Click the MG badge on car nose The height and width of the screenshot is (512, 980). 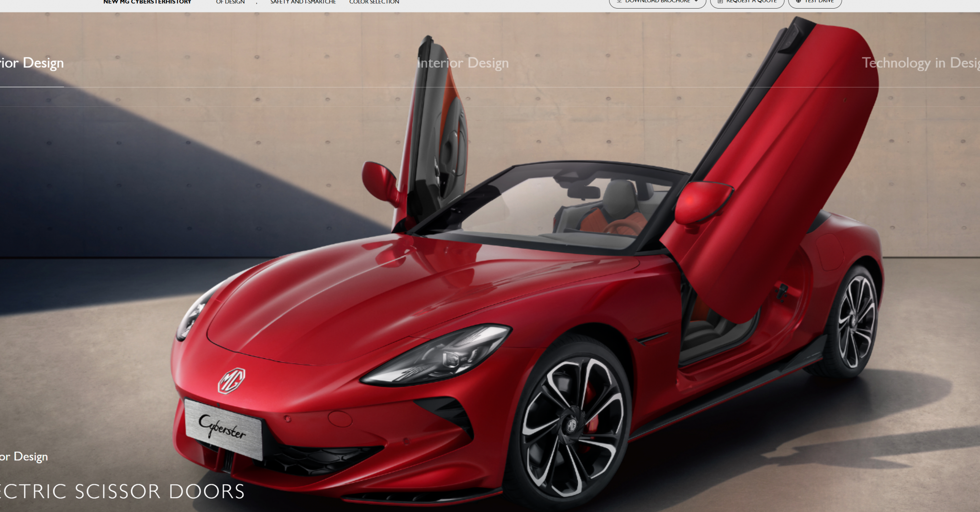(x=232, y=380)
